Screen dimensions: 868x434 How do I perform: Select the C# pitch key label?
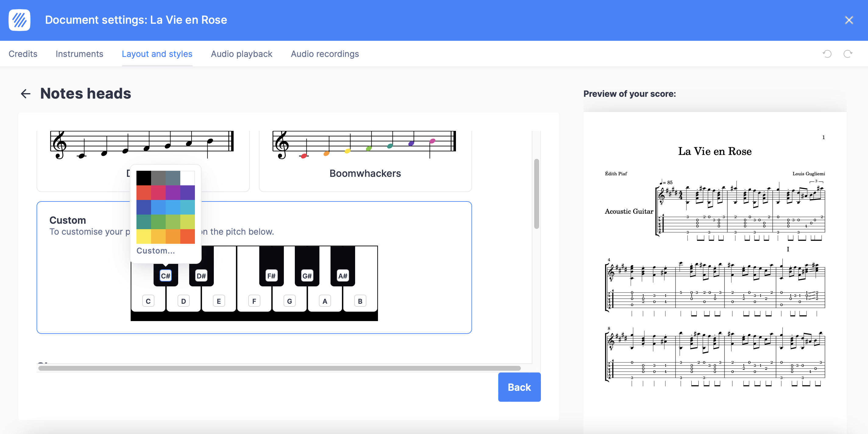click(165, 276)
